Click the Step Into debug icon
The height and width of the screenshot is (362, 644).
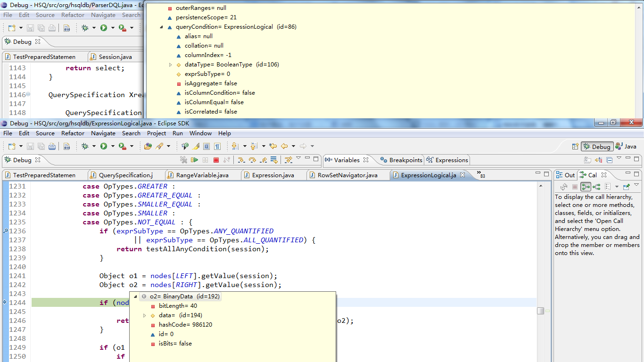(x=241, y=160)
